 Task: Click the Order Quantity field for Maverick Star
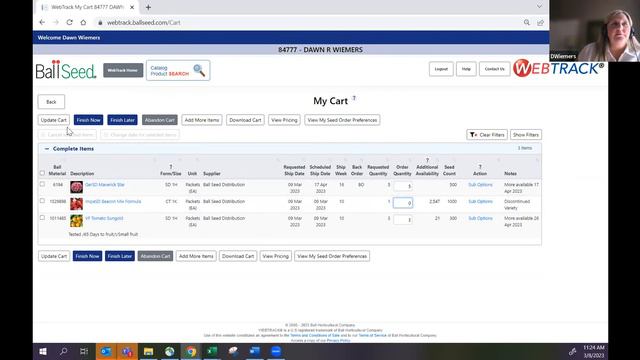tap(403, 186)
